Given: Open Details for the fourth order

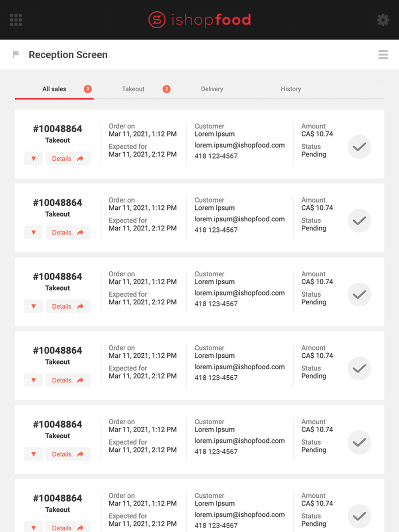Looking at the screenshot, I should (68, 380).
